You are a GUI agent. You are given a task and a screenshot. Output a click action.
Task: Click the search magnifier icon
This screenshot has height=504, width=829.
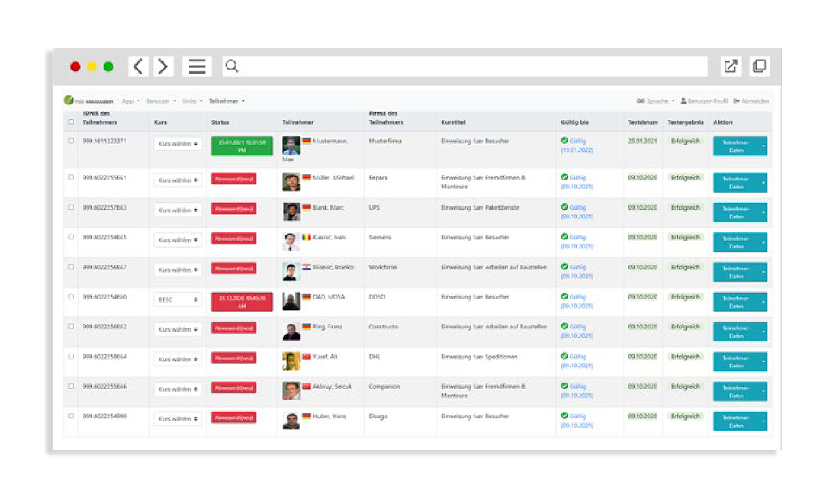232,66
